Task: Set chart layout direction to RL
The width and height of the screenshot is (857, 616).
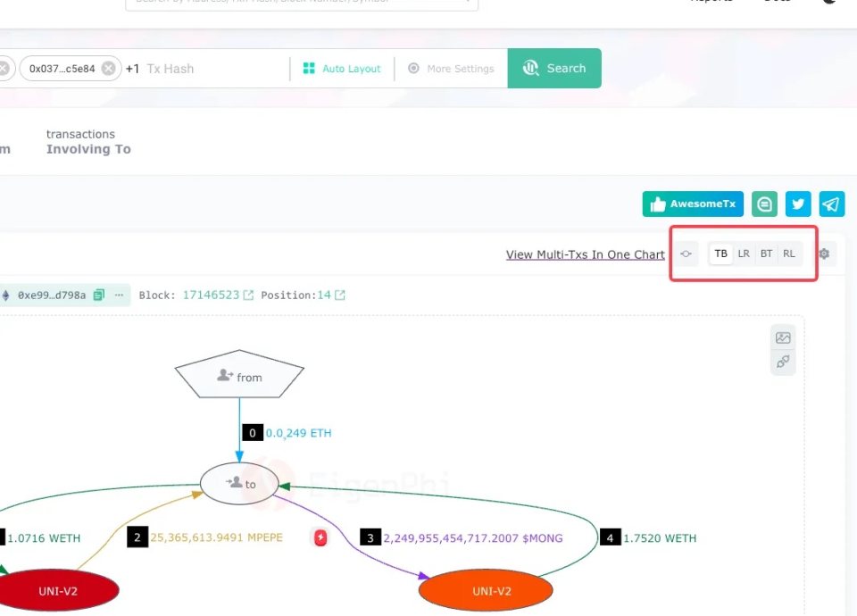Action: pyautogui.click(x=788, y=254)
